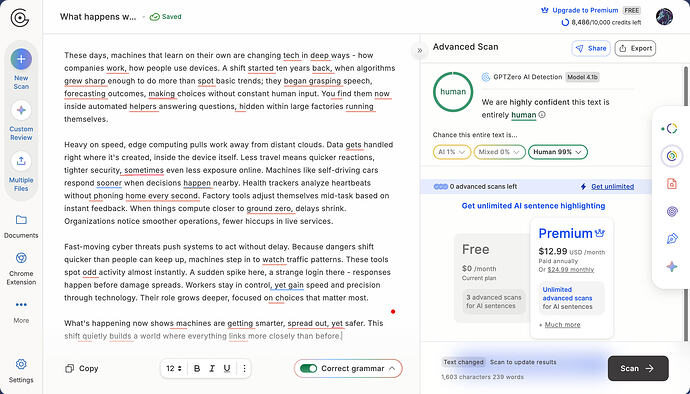
Task: Open the Documents folder
Action: [x=21, y=226]
